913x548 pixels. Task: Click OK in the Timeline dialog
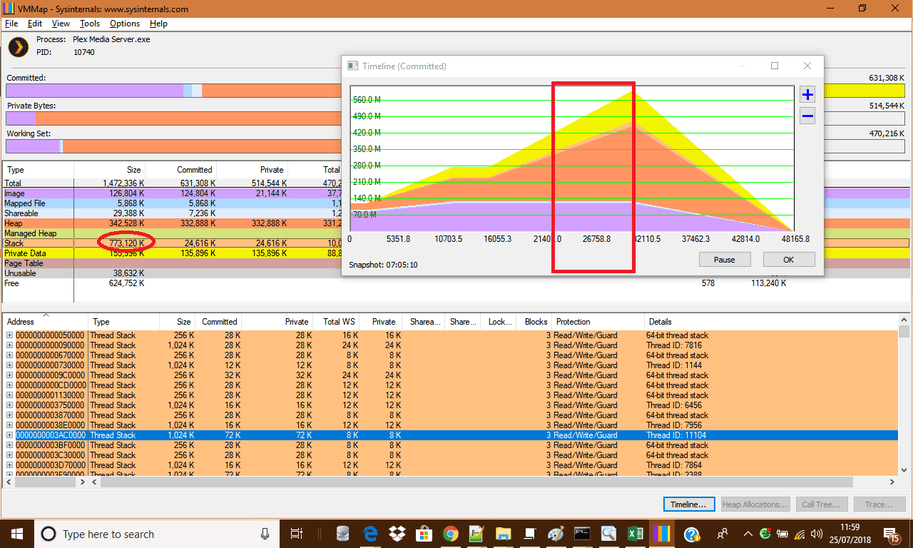[x=788, y=259]
